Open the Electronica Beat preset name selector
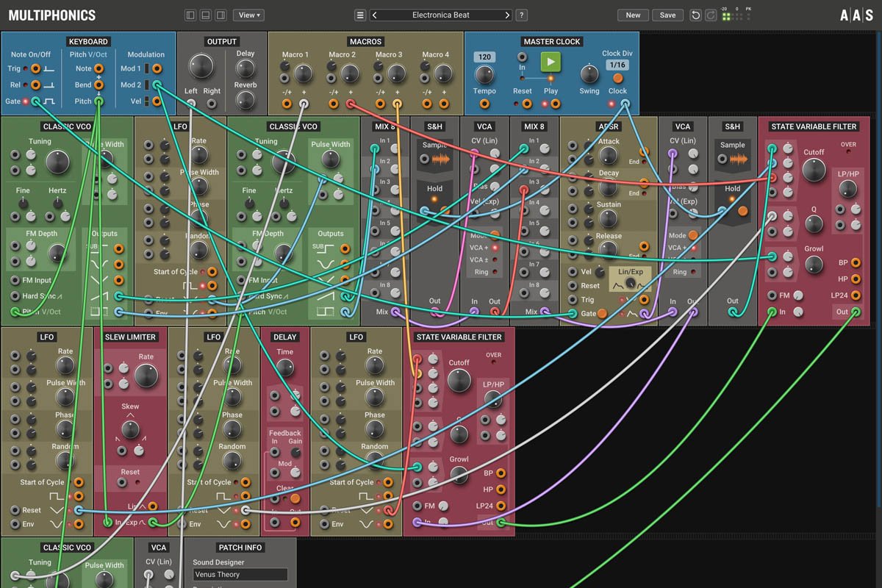This screenshot has width=882, height=588. pos(441,15)
